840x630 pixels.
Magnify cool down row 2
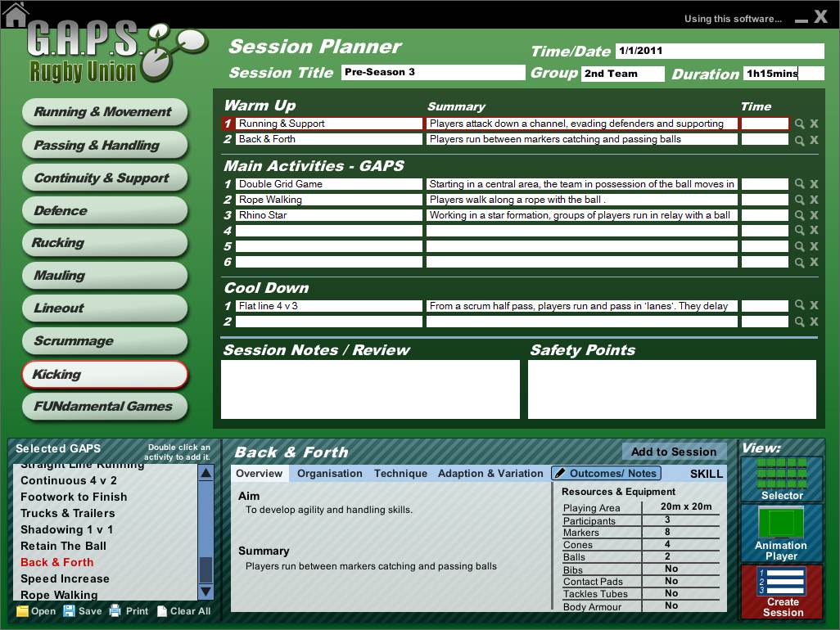tap(799, 322)
